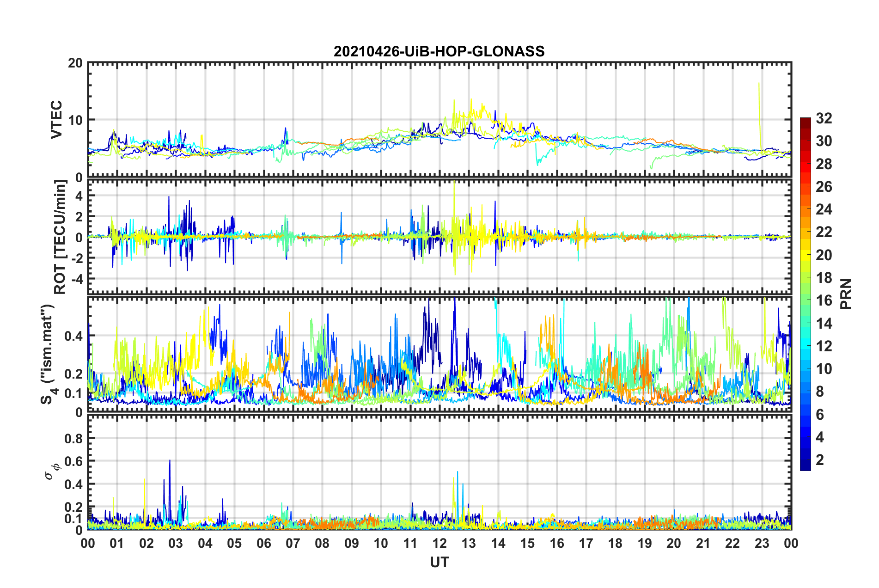Click UT hour tick label 17
This screenshot has height=588, width=879.
pyautogui.click(x=586, y=543)
